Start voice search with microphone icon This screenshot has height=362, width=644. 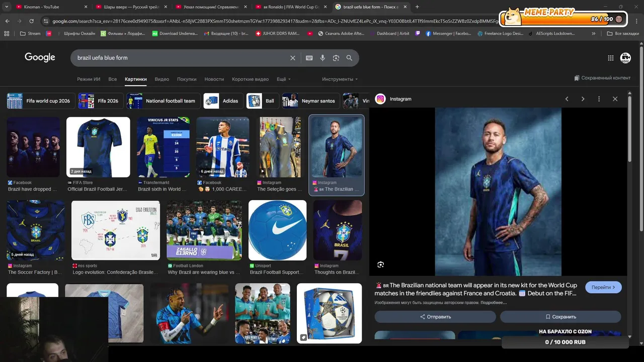[323, 58]
